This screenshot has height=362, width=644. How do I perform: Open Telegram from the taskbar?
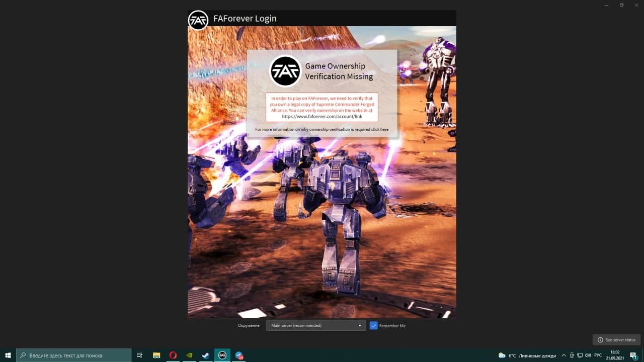239,355
